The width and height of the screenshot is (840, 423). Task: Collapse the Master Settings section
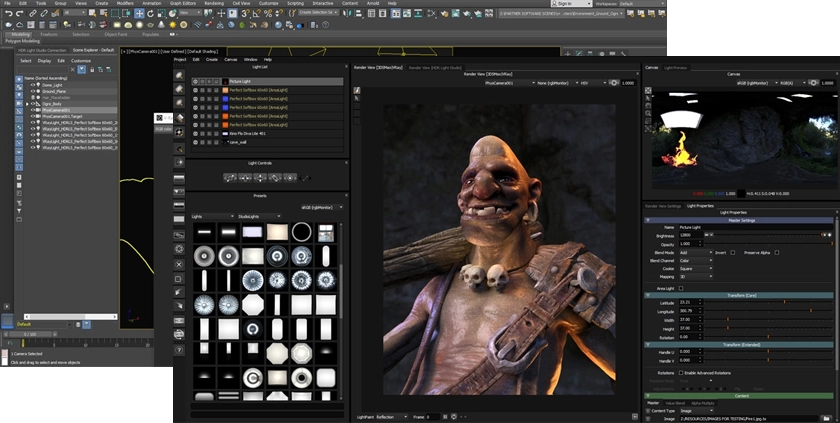648,221
